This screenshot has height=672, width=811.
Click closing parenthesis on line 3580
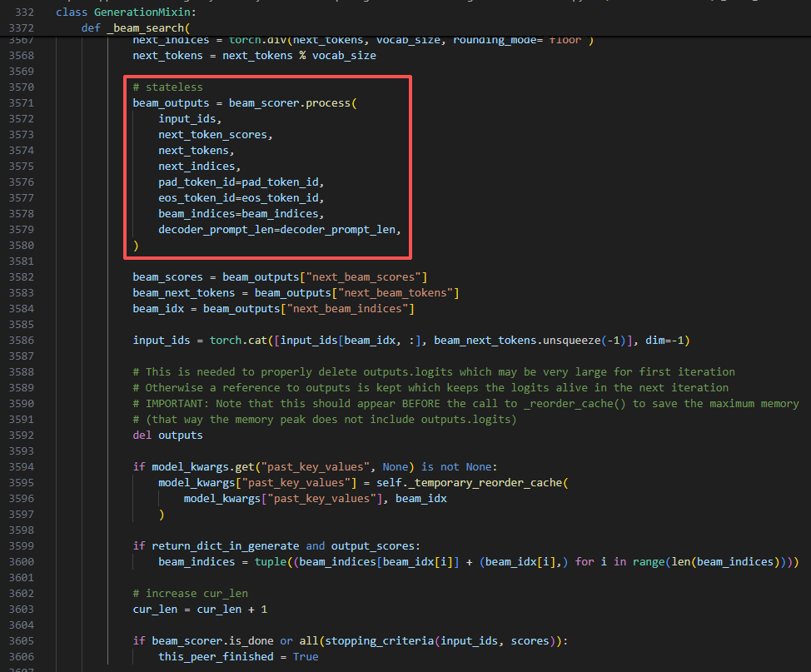pos(136,246)
